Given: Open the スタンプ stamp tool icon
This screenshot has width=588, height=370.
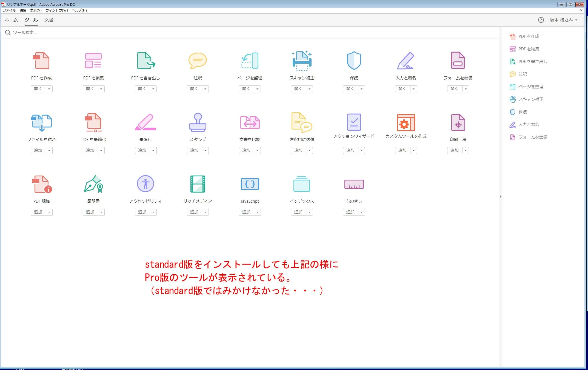Looking at the screenshot, I should coord(198,122).
